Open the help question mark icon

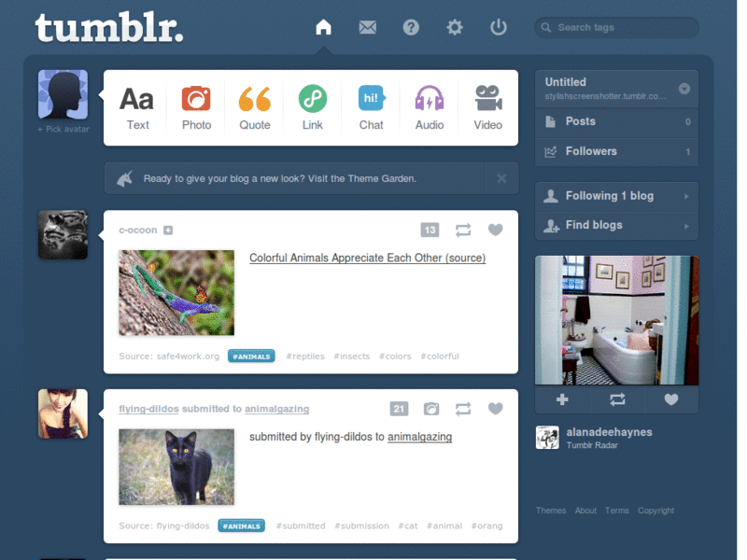411,27
